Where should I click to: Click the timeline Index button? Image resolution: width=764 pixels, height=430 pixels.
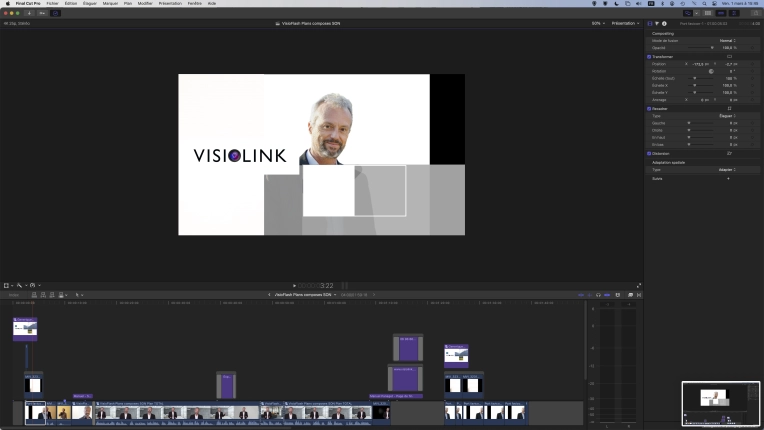click(14, 295)
